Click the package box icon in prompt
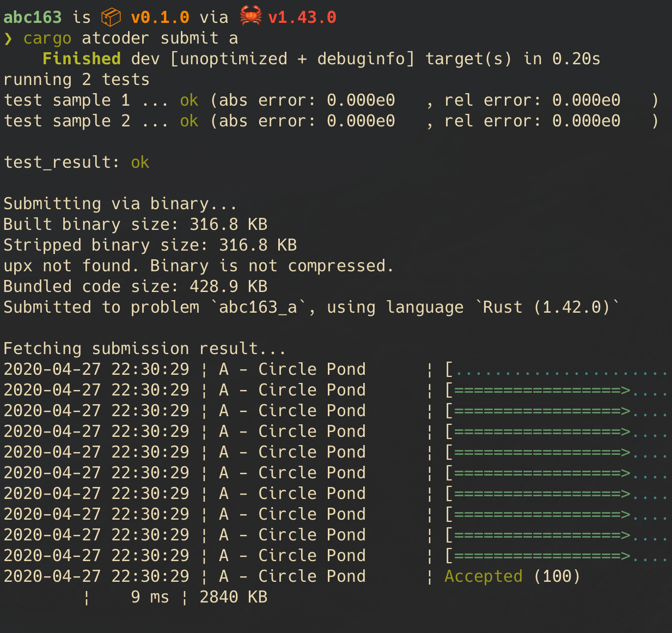This screenshot has width=672, height=633. [111, 17]
